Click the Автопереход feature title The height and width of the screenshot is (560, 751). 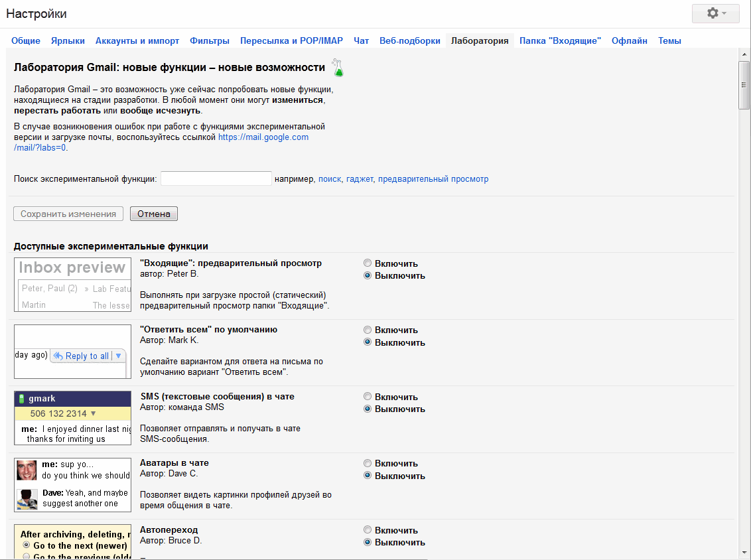[x=169, y=530]
